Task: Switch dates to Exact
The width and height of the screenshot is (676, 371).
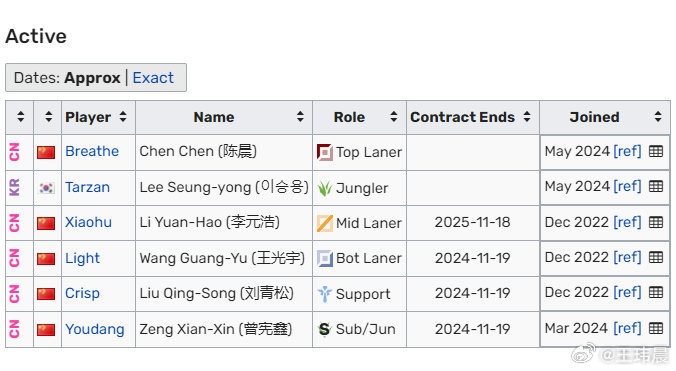Action: (x=153, y=78)
